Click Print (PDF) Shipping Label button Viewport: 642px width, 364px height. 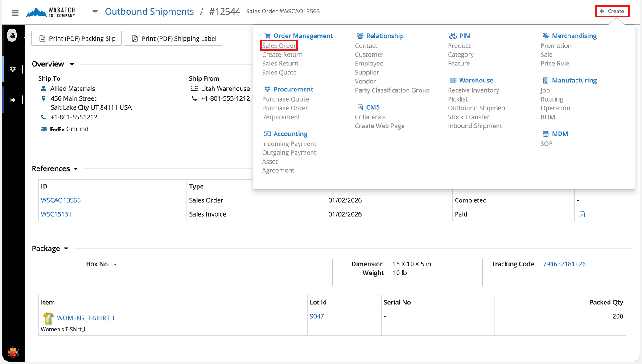click(173, 39)
